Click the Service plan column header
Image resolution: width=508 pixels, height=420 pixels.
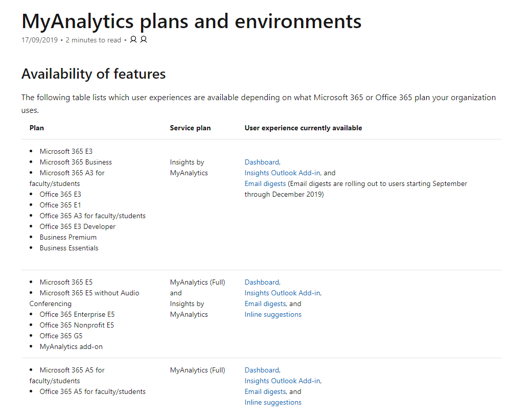pos(190,128)
